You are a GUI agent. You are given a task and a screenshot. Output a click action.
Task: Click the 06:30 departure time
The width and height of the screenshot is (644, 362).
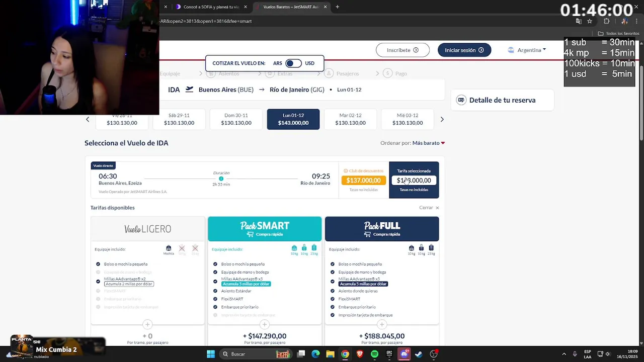pyautogui.click(x=108, y=176)
